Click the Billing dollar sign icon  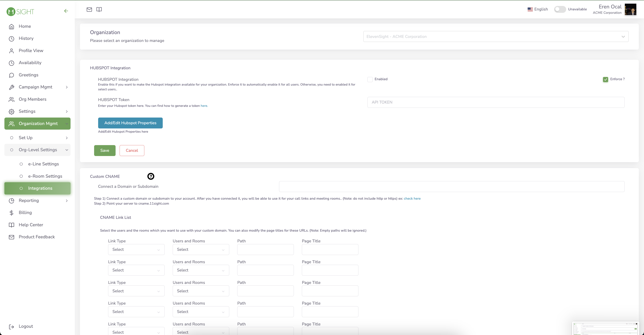[11, 213]
